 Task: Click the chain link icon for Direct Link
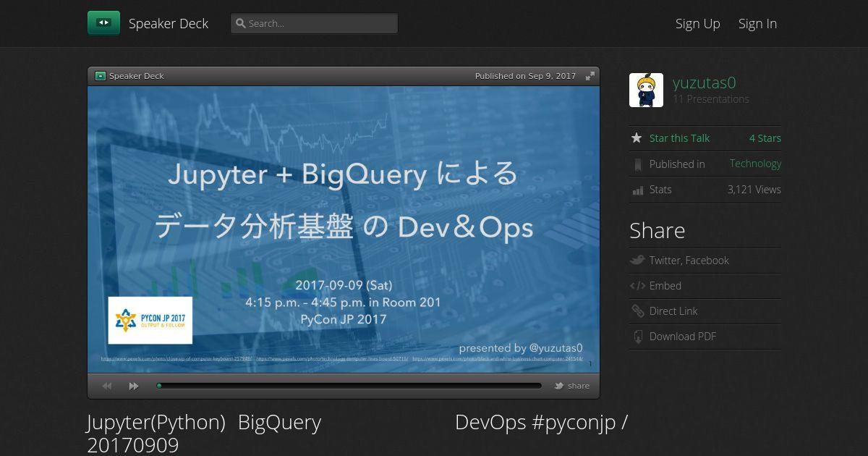(637, 311)
